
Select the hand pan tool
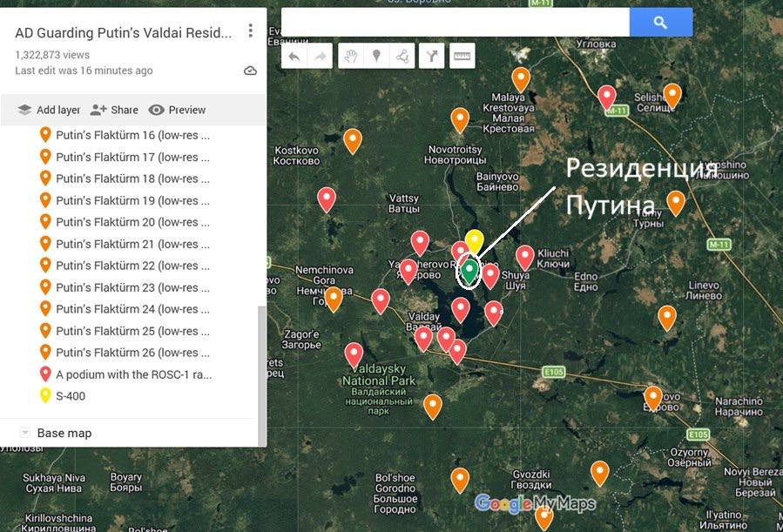[x=351, y=57]
